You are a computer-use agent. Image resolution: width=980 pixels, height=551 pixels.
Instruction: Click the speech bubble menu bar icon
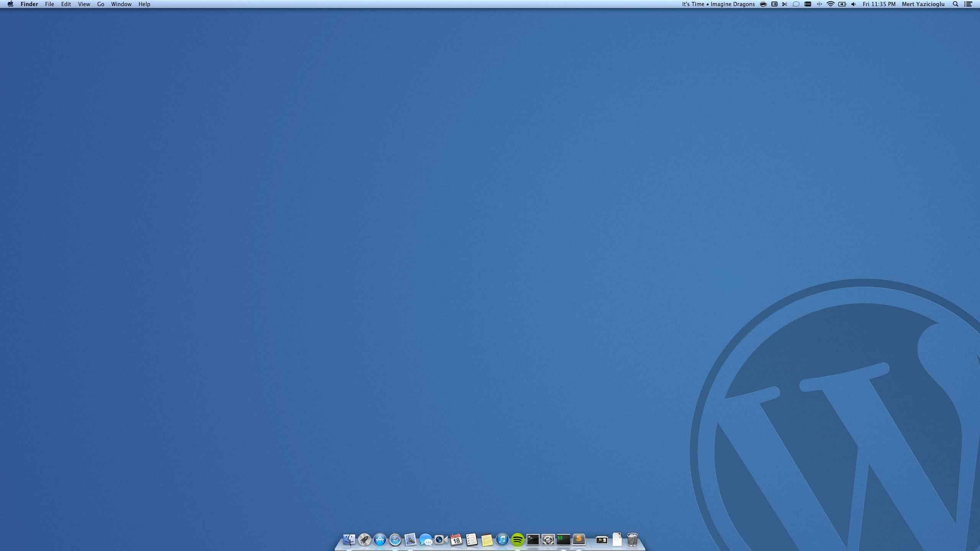tap(796, 4)
